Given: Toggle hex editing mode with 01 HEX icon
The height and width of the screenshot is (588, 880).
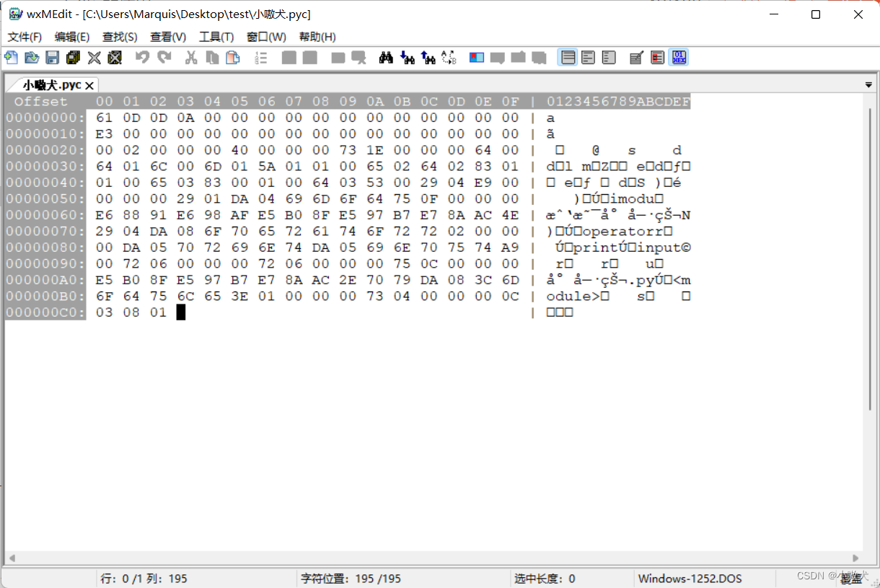Looking at the screenshot, I should coord(678,58).
